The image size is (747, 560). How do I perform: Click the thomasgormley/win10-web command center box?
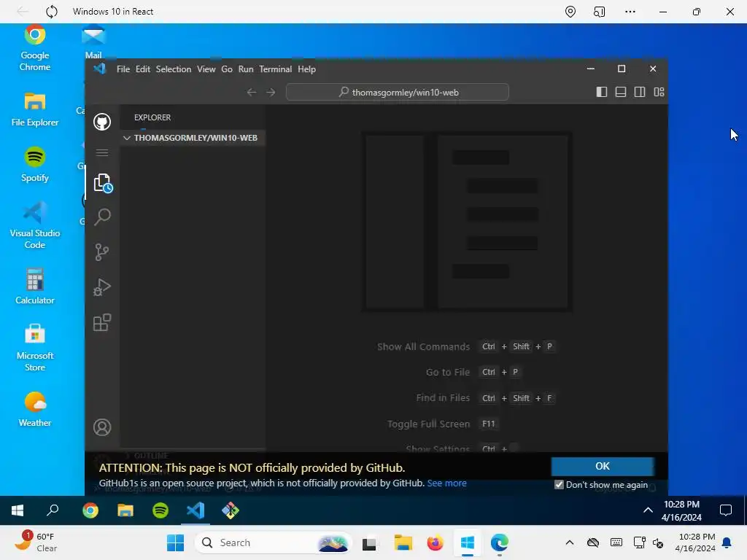[398, 92]
